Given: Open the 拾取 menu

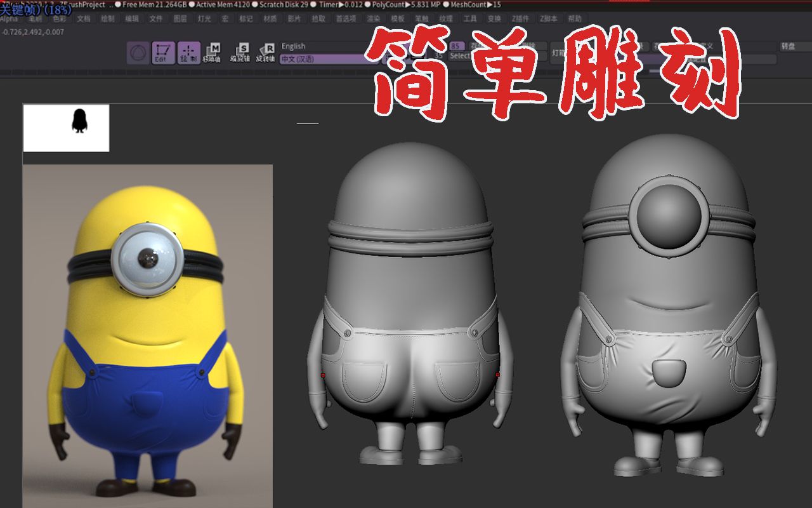Looking at the screenshot, I should 318,19.
